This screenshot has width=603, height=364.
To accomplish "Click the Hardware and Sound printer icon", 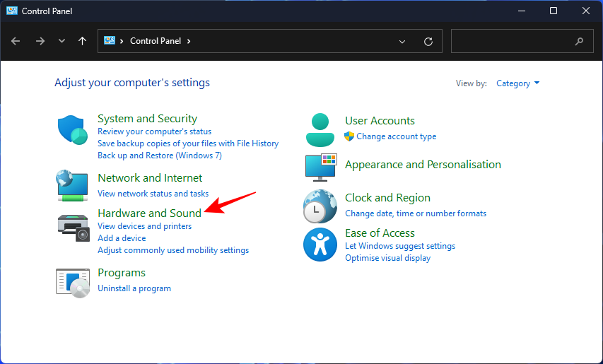I will click(x=72, y=225).
